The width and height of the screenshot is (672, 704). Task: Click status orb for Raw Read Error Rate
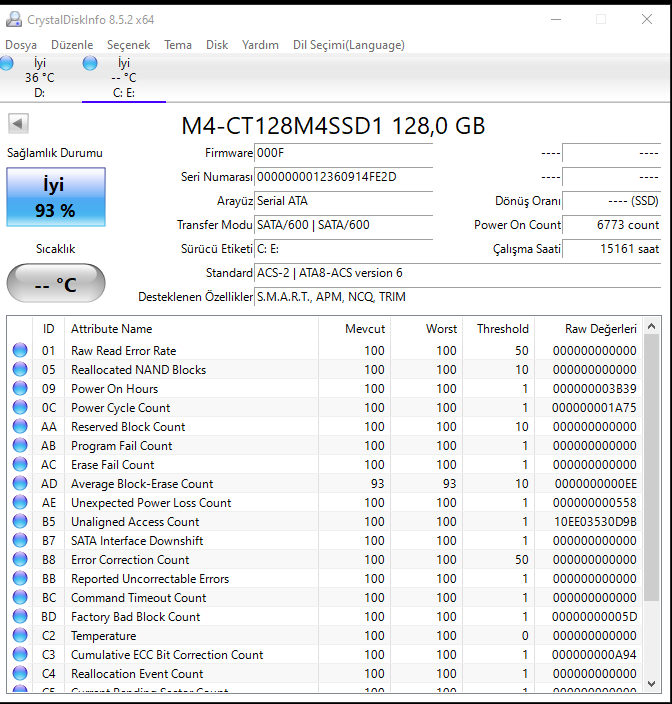click(x=20, y=351)
